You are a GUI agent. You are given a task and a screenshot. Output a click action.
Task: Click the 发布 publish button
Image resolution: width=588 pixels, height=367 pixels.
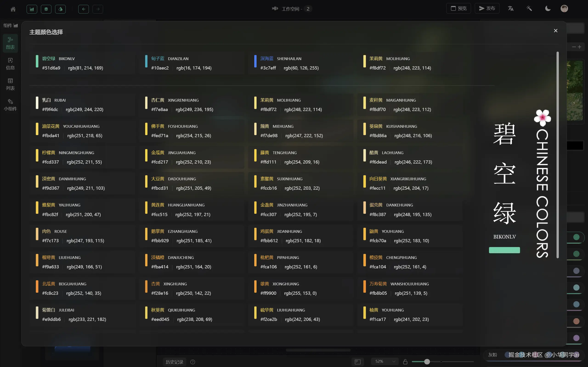click(487, 8)
